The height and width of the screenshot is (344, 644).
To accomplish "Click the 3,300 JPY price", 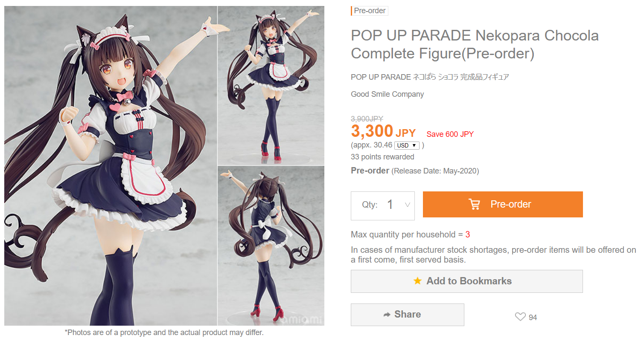I will pos(382,131).
